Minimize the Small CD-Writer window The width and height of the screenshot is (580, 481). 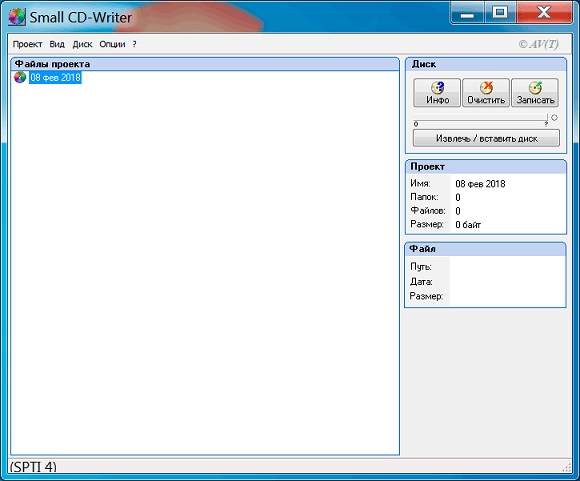[x=467, y=13]
